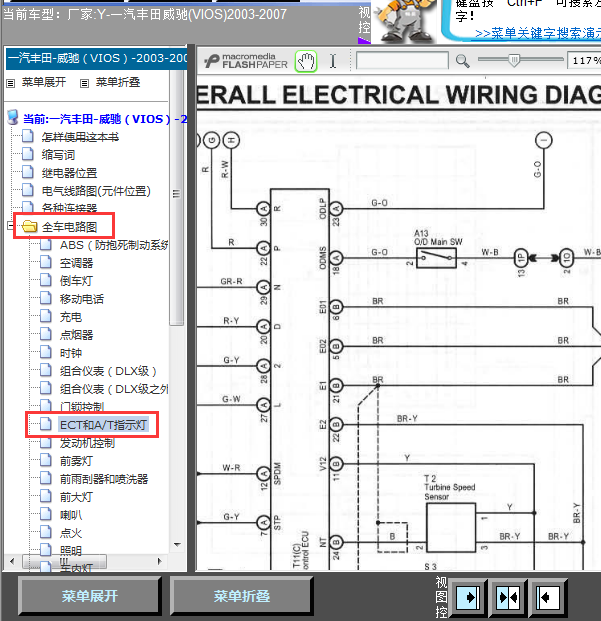Screen dimensions: 601x621
Task: Open the 怎样使用这本书 page
Action: [x=80, y=137]
